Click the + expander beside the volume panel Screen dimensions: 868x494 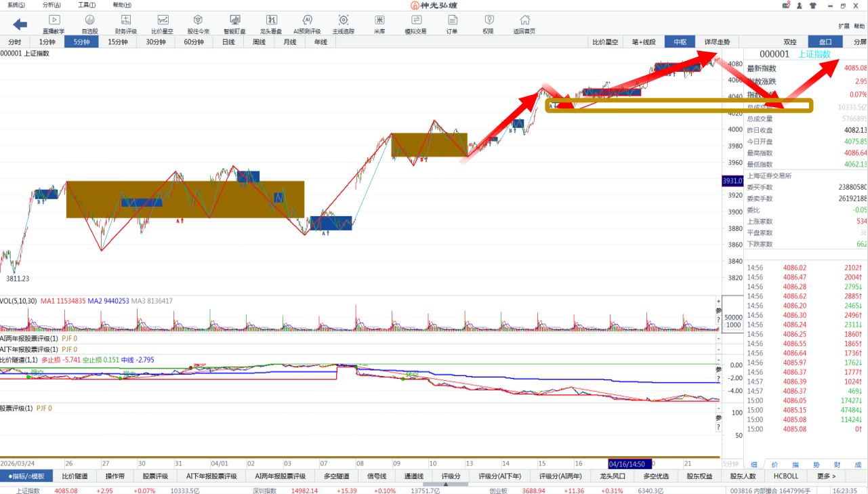point(718,301)
